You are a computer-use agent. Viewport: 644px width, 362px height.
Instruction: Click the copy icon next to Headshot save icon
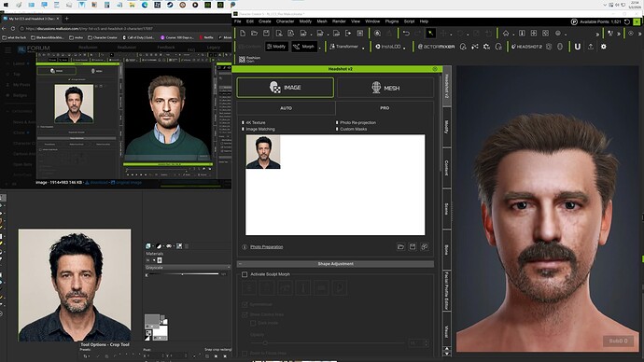coord(425,246)
